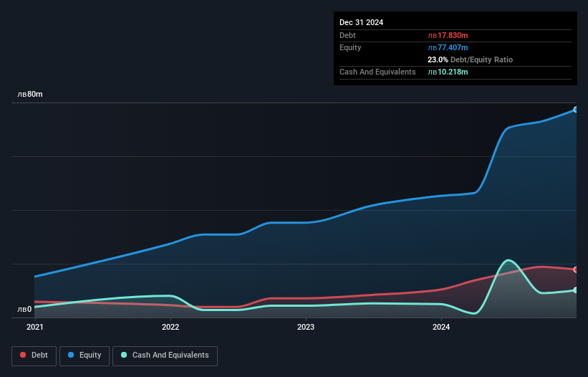The width and height of the screenshot is (588, 377).
Task: Click the 2022 x-axis label
Action: [x=170, y=327]
